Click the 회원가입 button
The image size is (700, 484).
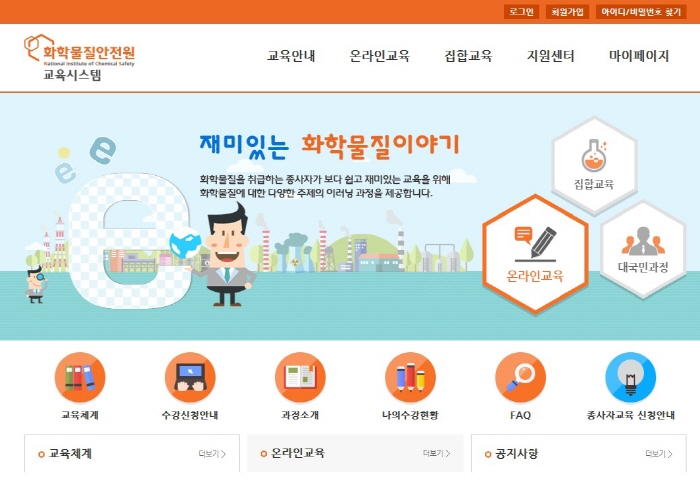coord(567,12)
